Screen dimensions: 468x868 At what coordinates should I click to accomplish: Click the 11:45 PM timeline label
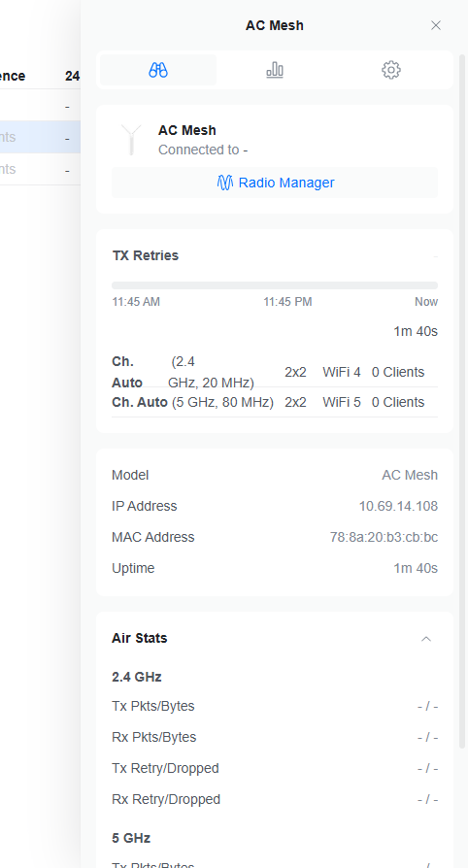coord(287,302)
